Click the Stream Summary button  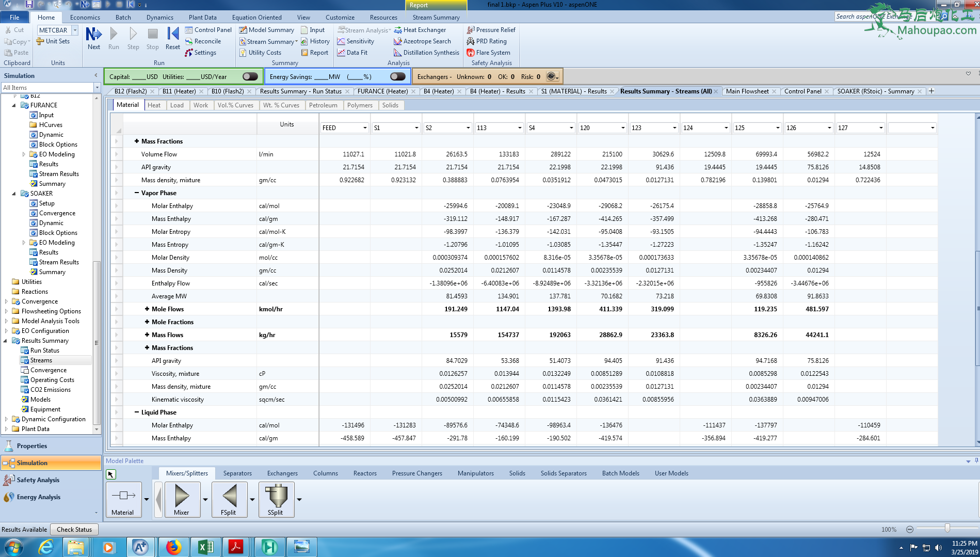tap(267, 41)
